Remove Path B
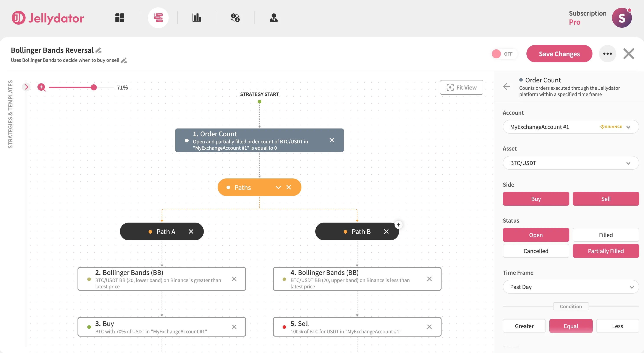Image resolution: width=644 pixels, height=353 pixels. click(386, 232)
